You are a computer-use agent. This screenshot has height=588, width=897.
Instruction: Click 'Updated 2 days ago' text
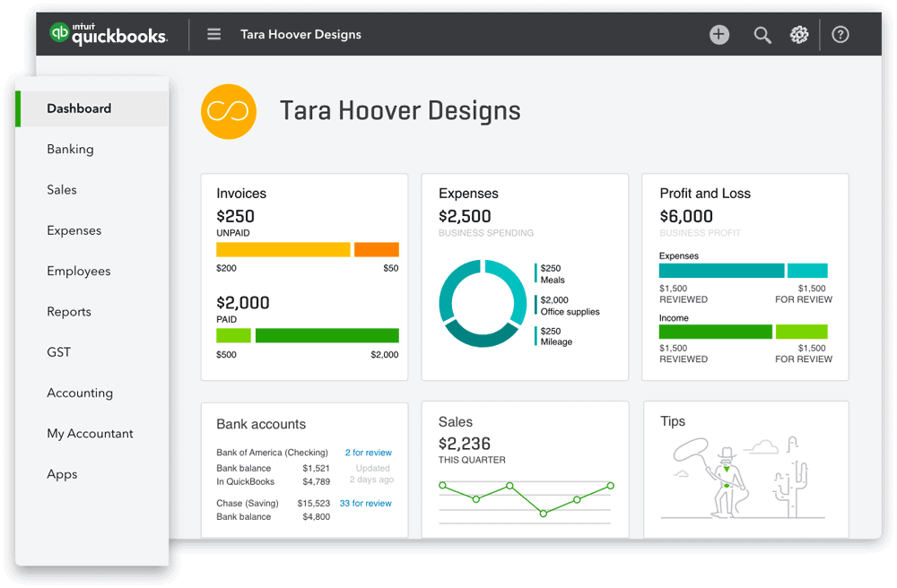(x=372, y=473)
